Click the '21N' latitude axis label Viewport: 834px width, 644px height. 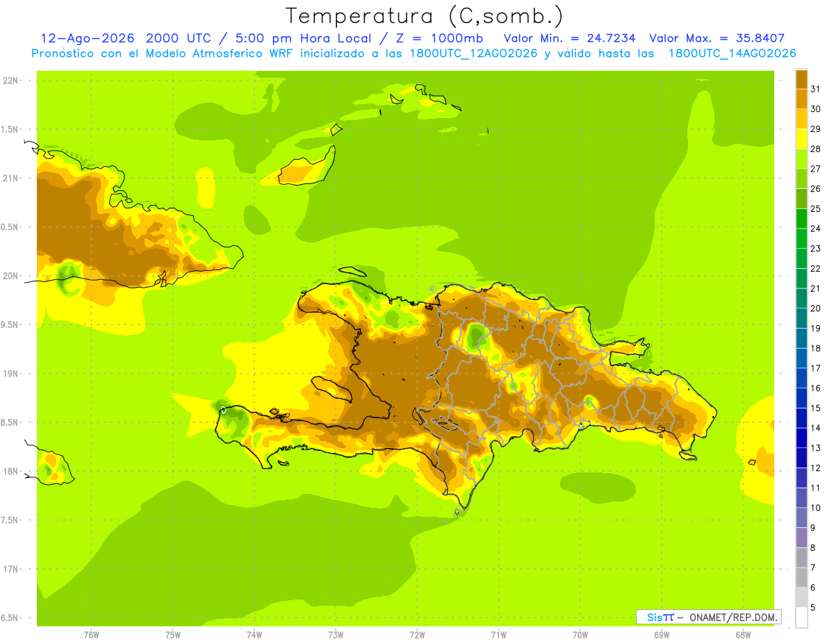click(x=10, y=178)
